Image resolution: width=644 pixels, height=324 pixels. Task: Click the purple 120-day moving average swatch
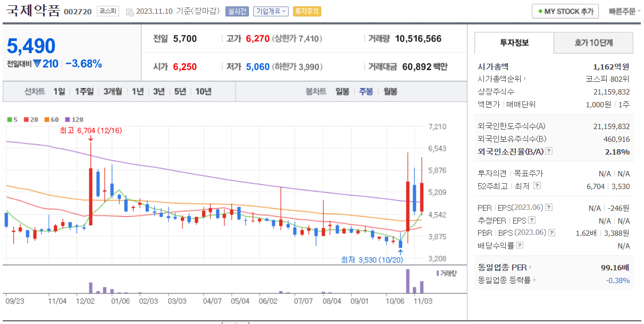67,120
